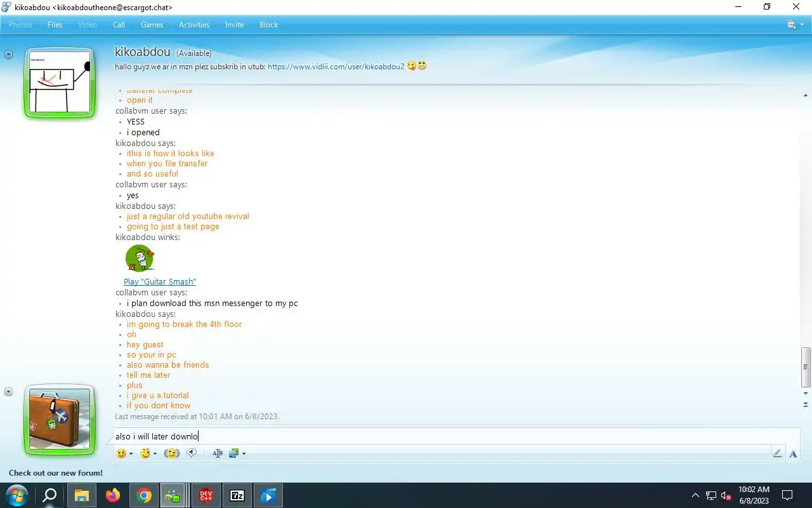812x508 pixels.
Task: Click the contact status icon in title bar
Action: [x=6, y=8]
